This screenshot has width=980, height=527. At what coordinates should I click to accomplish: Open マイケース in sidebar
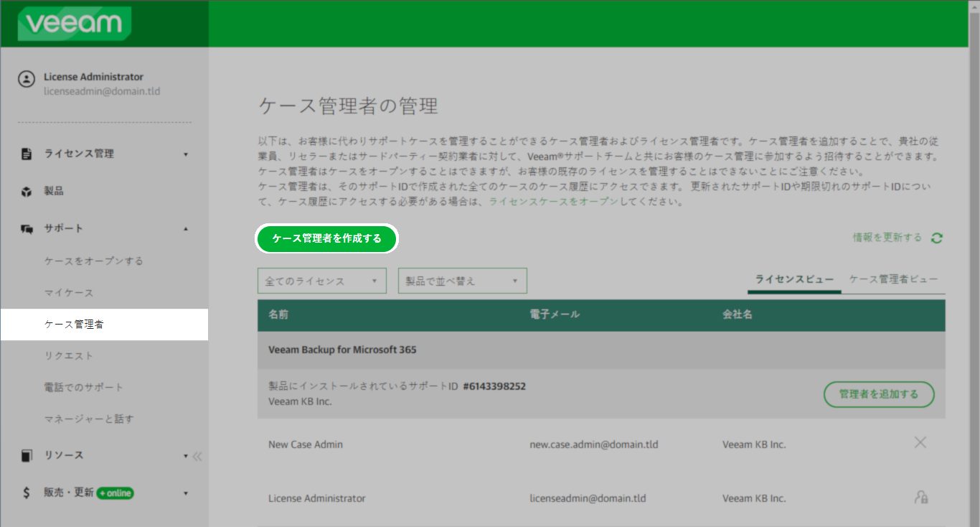coord(68,293)
